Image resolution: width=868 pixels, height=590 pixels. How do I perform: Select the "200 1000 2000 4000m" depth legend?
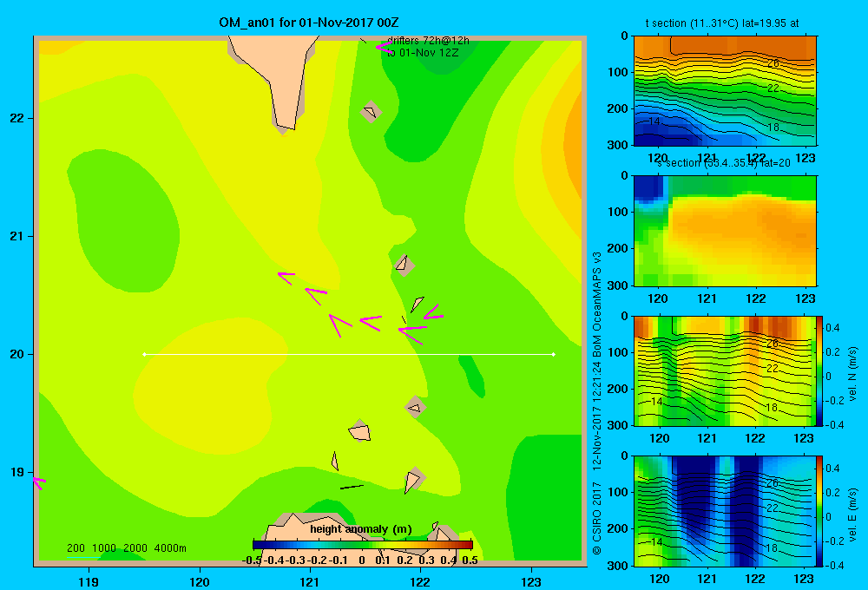pos(126,548)
